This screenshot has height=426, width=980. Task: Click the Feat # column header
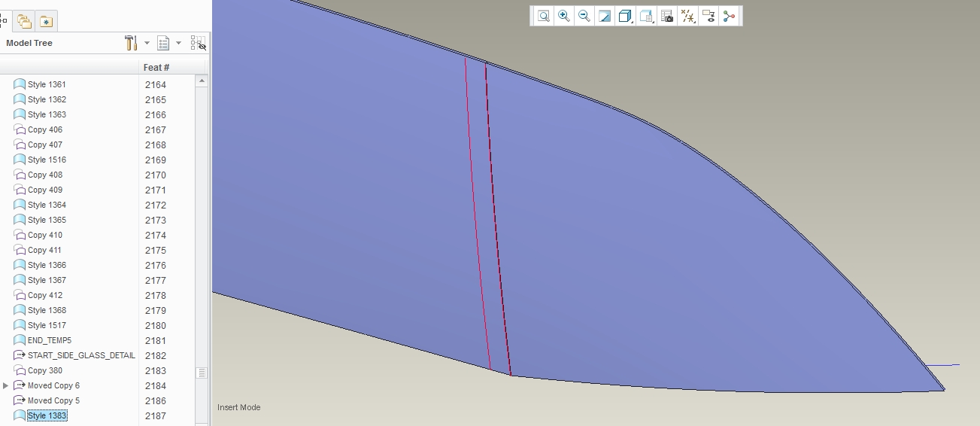tap(156, 67)
